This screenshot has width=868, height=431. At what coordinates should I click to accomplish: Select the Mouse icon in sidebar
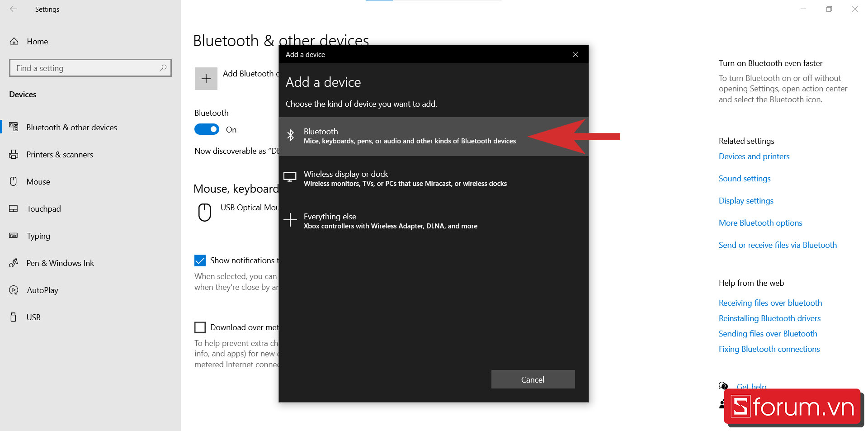click(14, 182)
